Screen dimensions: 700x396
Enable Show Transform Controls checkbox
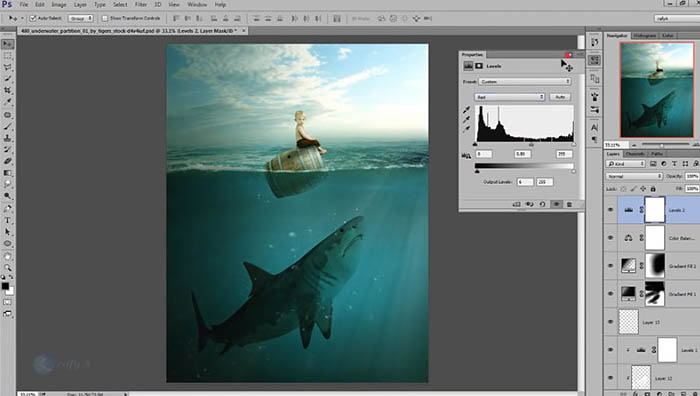tap(105, 18)
